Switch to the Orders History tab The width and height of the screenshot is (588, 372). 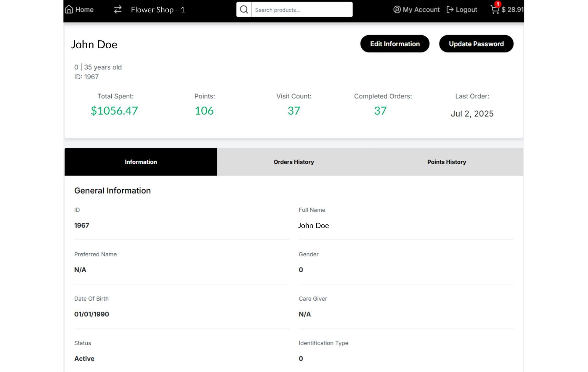click(x=294, y=162)
